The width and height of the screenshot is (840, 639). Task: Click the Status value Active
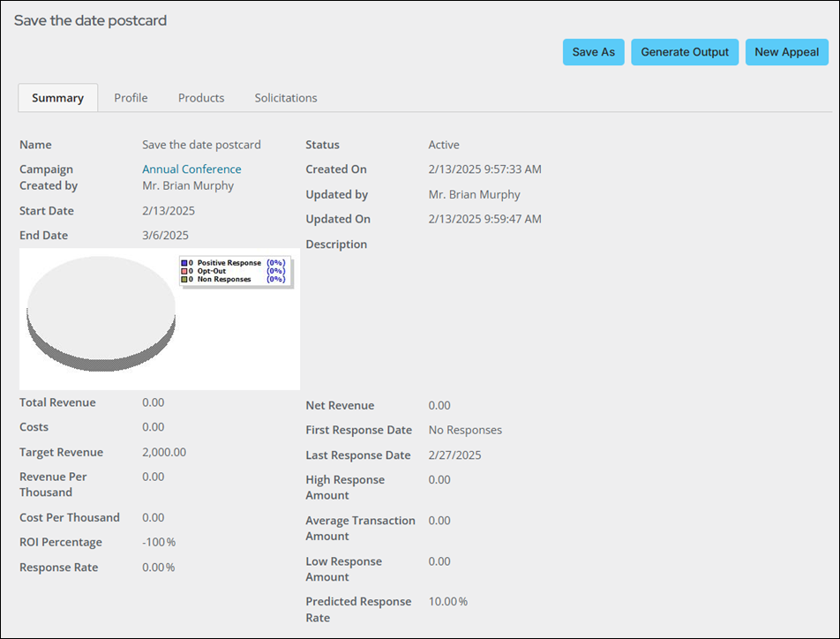point(444,145)
